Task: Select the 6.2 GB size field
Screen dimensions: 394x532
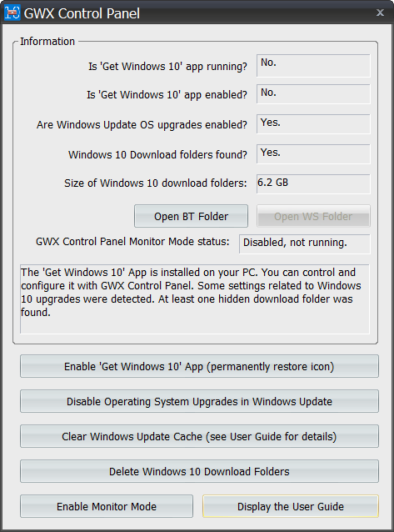Action: pyautogui.click(x=313, y=184)
